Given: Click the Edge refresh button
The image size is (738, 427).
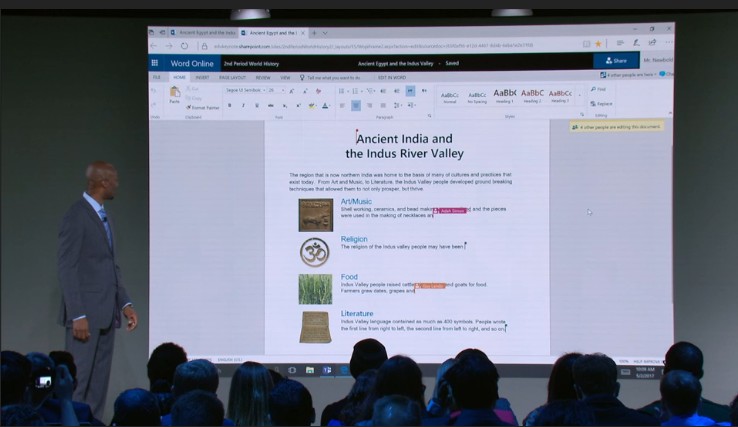Looking at the screenshot, I should coord(184,46).
